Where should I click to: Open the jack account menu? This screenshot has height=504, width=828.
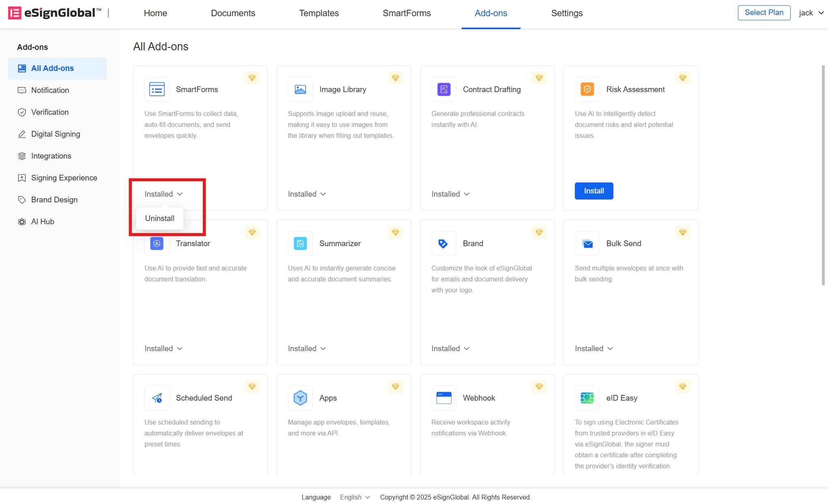click(x=811, y=13)
